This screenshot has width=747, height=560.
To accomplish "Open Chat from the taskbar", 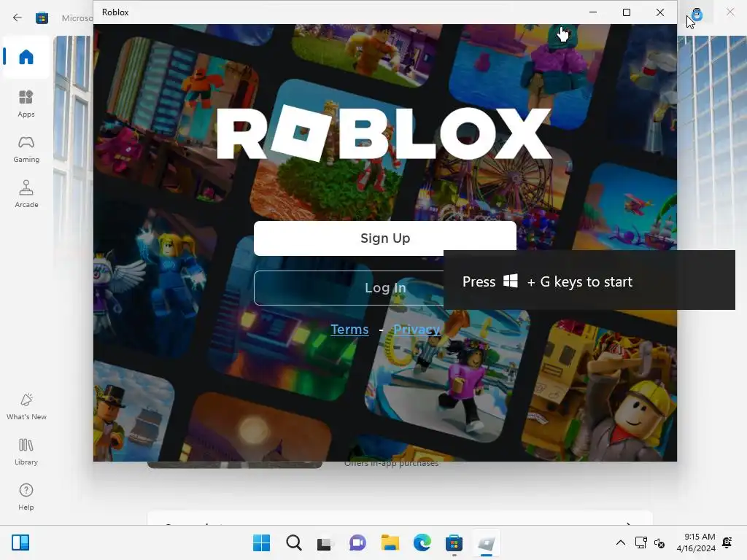I will pos(357,542).
